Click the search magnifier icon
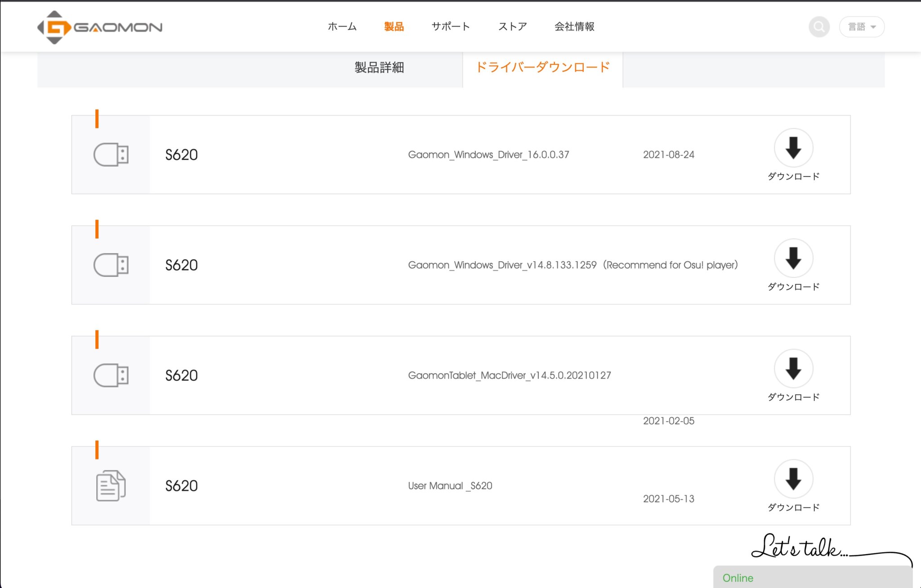Screen dimensions: 921x588 click(819, 27)
